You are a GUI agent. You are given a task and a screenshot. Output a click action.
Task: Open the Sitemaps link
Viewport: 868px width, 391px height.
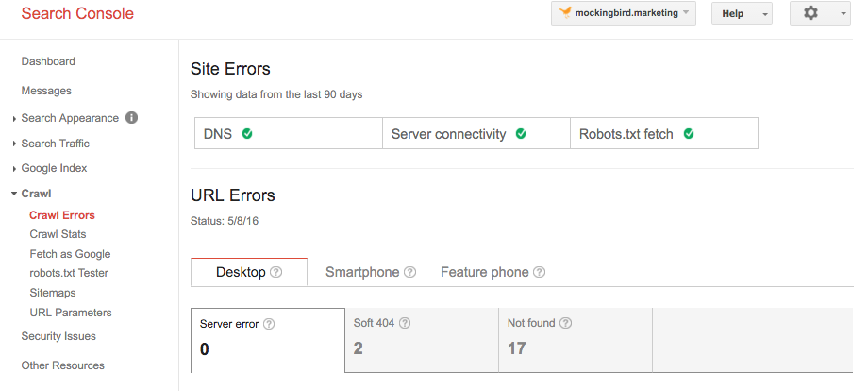tap(53, 293)
